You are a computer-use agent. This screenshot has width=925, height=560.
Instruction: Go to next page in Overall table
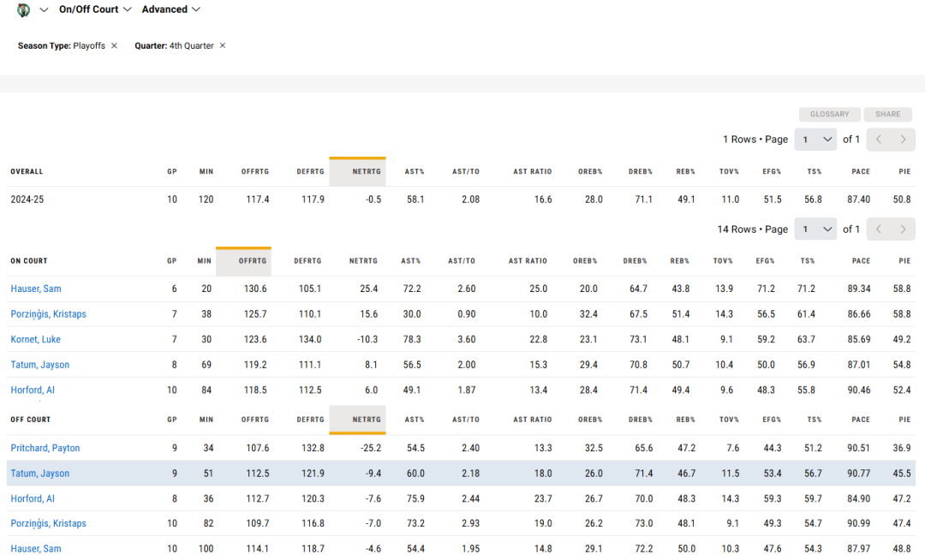pos(904,139)
